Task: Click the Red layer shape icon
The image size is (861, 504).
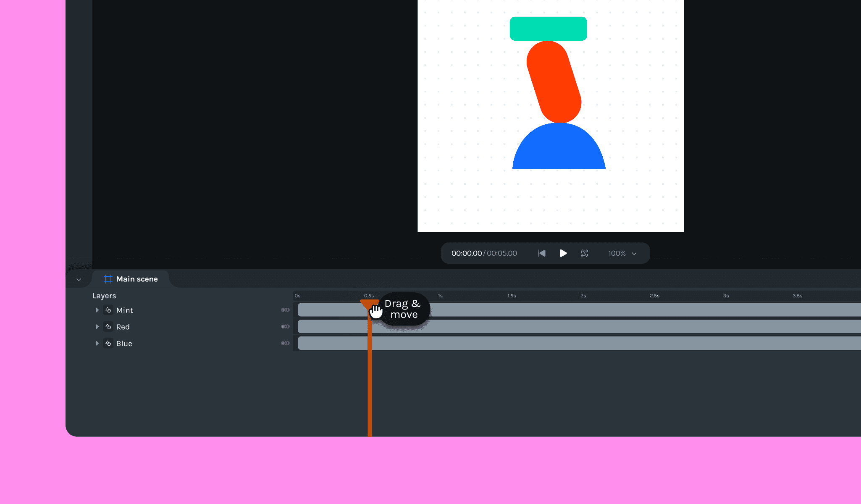Action: tap(108, 326)
